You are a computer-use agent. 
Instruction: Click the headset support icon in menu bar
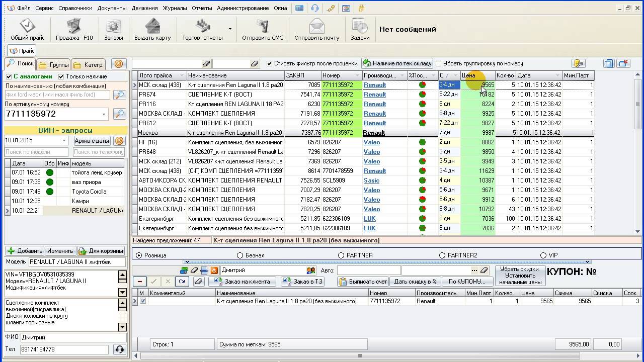pos(314,8)
